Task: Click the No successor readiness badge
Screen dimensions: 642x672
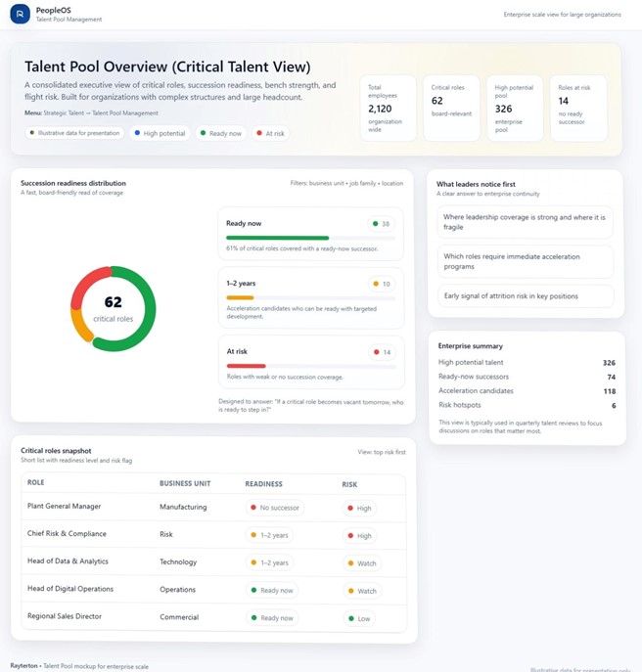Action: pyautogui.click(x=274, y=509)
